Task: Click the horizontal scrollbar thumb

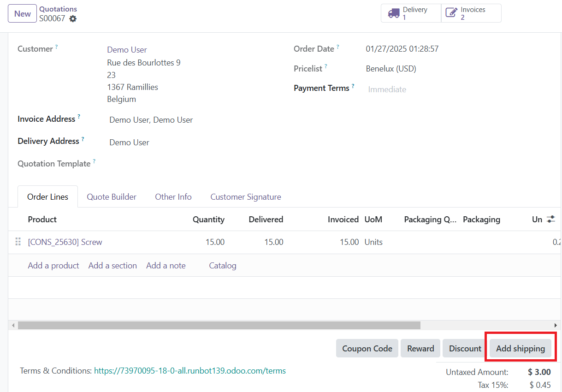Action: (219, 325)
